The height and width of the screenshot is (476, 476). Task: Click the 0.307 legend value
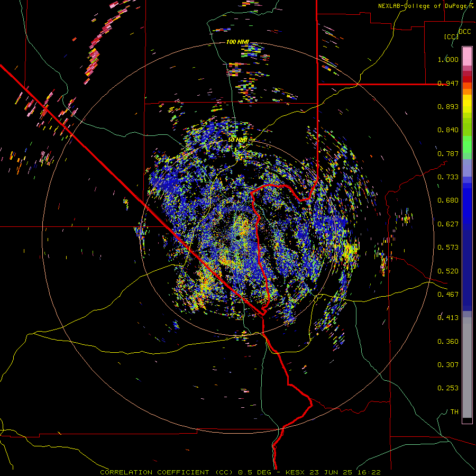point(448,365)
